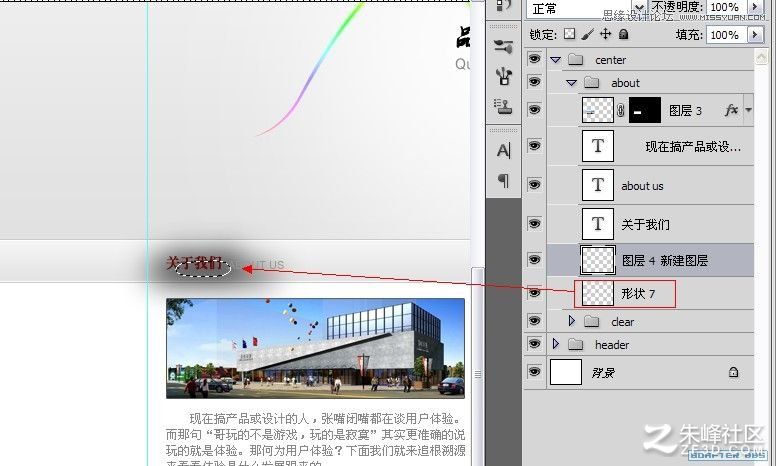The image size is (776, 466).
Task: Click the building photo on canvas
Action: (315, 348)
